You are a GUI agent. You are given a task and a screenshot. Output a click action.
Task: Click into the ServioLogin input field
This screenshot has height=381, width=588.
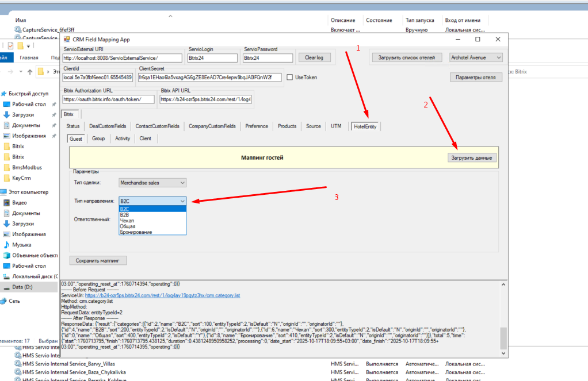[x=212, y=58]
